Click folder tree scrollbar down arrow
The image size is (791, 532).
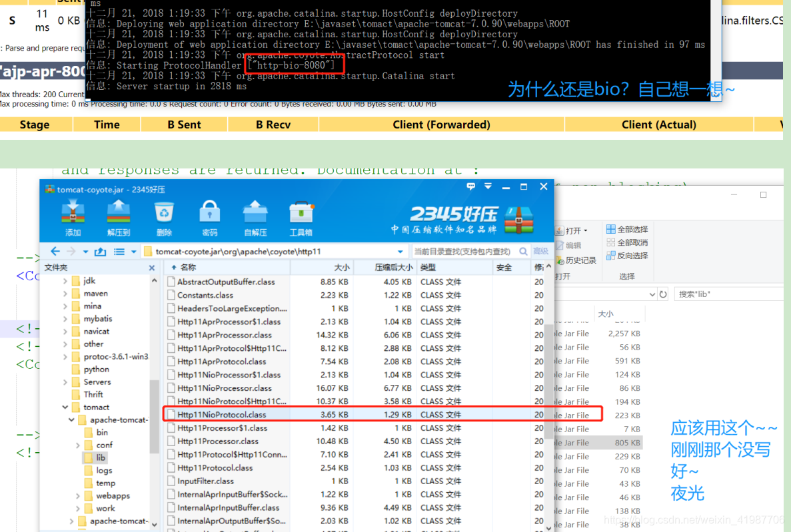click(155, 525)
